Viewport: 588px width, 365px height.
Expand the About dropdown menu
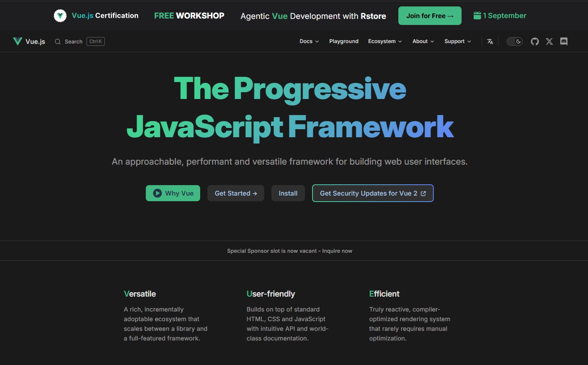pos(423,41)
